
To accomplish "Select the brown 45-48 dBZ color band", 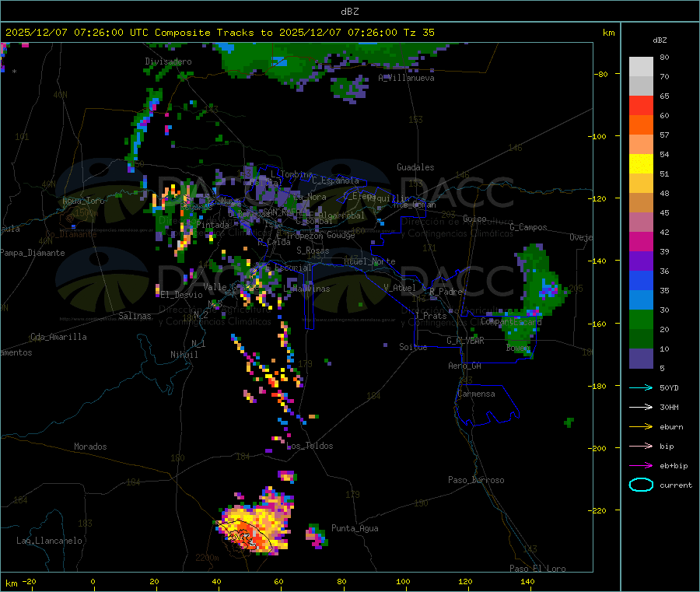I will pos(641,203).
